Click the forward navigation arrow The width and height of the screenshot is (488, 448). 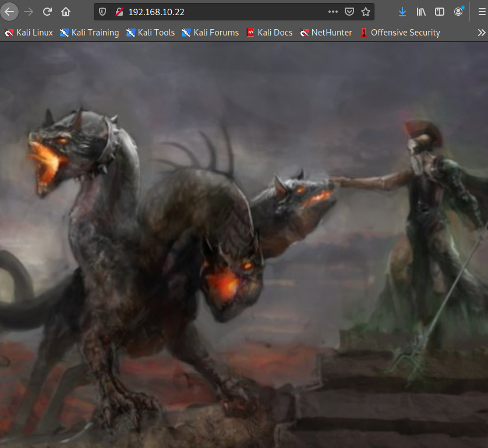(29, 12)
